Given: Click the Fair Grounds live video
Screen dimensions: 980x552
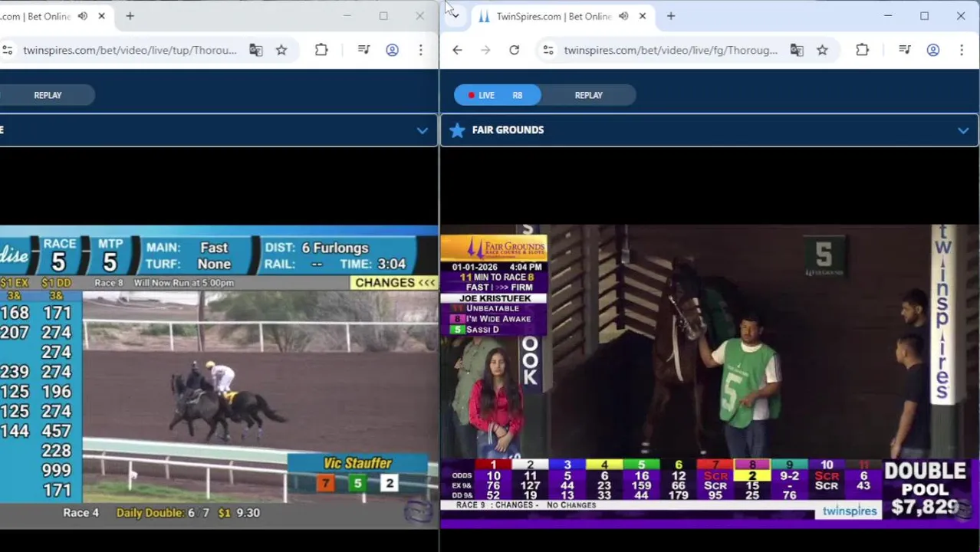Looking at the screenshot, I should point(709,376).
